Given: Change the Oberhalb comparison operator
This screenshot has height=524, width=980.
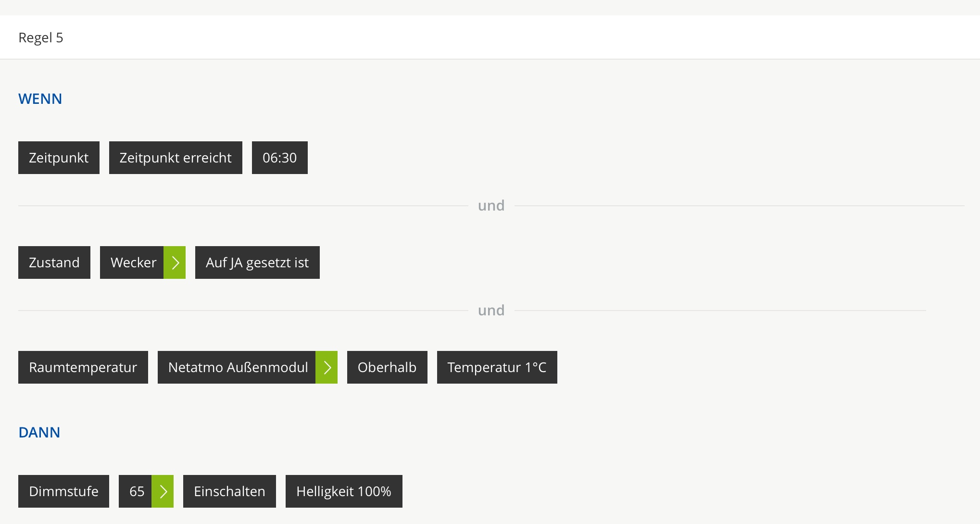Looking at the screenshot, I should click(x=387, y=367).
